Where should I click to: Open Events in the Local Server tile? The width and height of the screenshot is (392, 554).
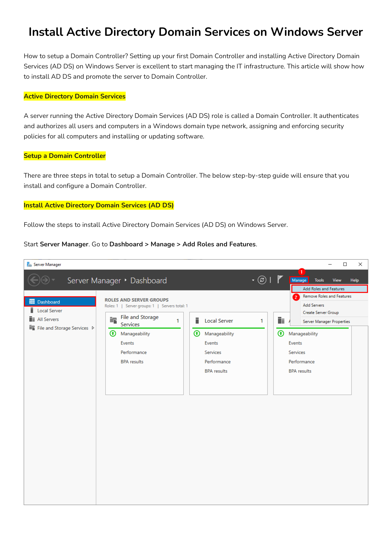[211, 343]
